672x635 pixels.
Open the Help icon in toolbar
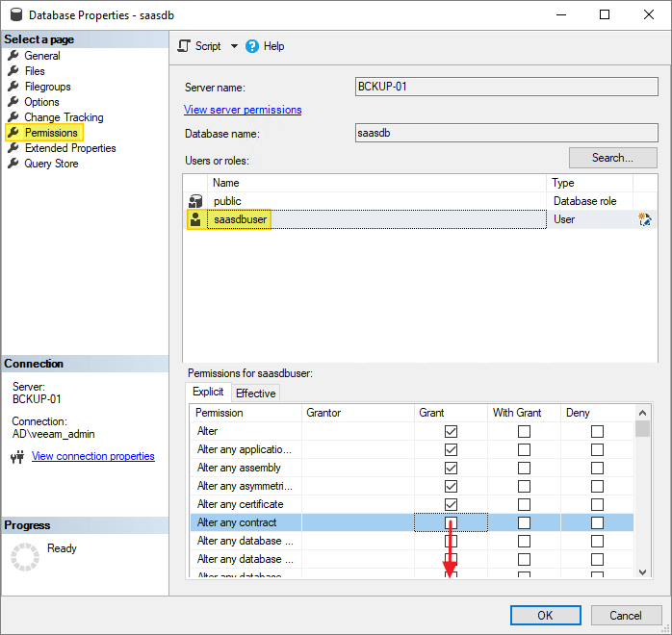point(252,46)
